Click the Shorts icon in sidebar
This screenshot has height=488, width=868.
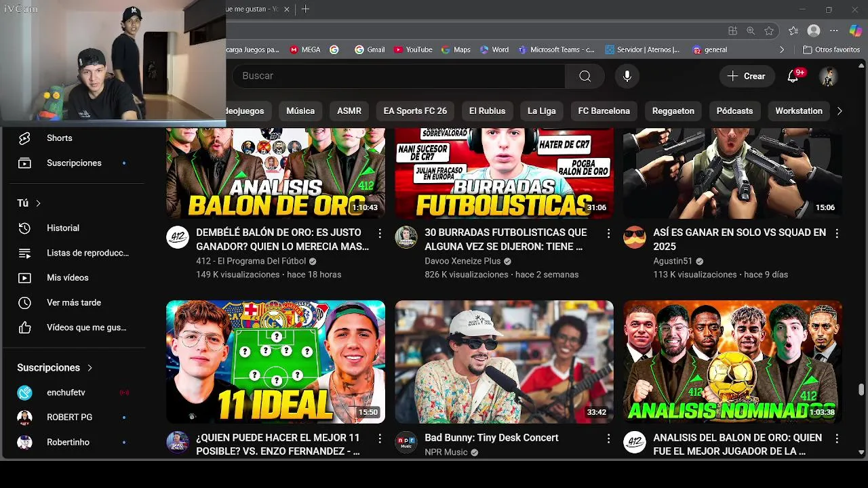(24, 138)
